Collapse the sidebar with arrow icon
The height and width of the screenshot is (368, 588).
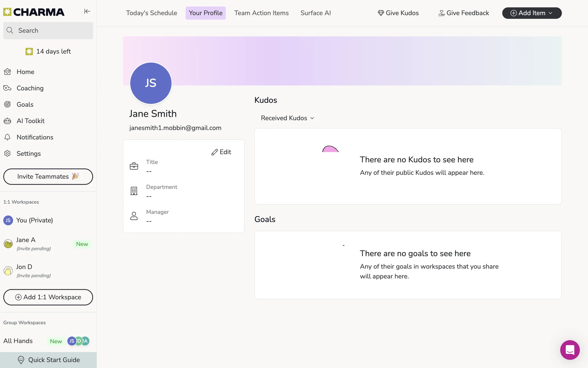[x=87, y=11]
